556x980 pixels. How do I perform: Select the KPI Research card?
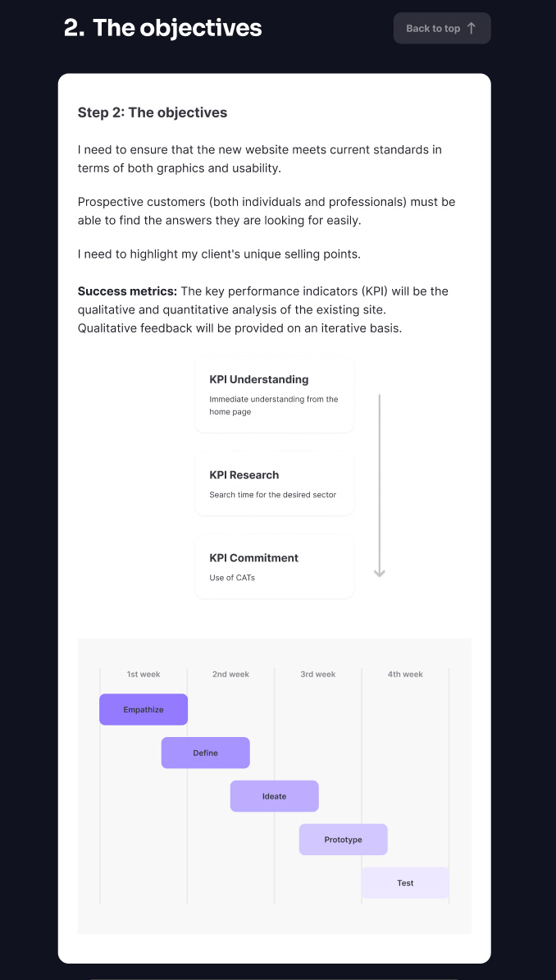(x=274, y=483)
